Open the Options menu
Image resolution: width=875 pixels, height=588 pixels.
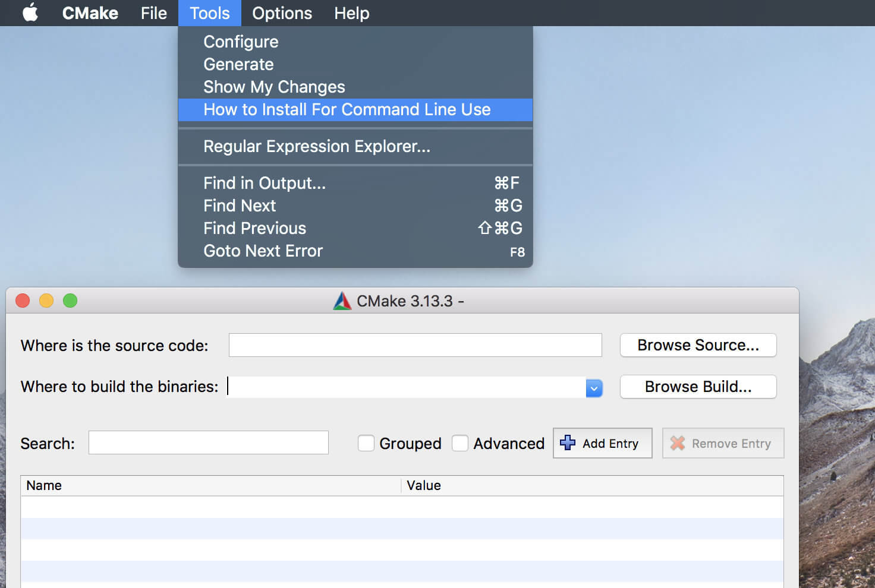pos(282,13)
